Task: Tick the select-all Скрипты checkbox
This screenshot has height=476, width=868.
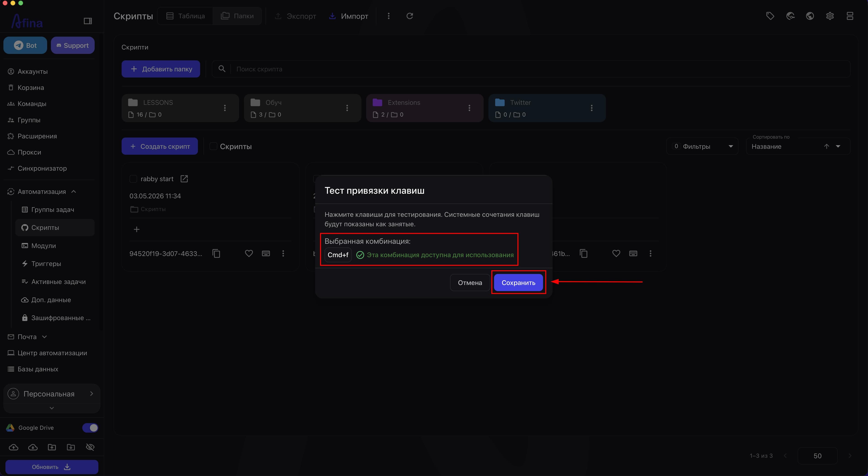Action: pyautogui.click(x=213, y=146)
